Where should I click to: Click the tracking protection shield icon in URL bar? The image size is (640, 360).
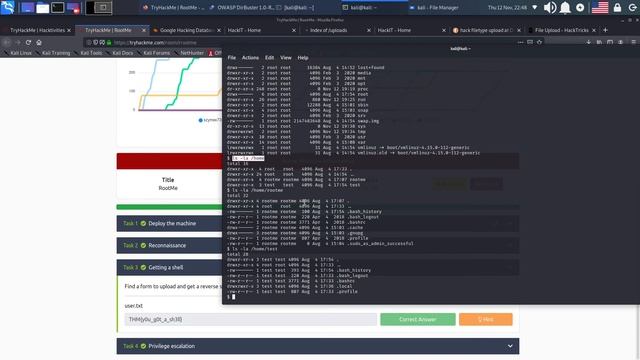[x=96, y=42]
